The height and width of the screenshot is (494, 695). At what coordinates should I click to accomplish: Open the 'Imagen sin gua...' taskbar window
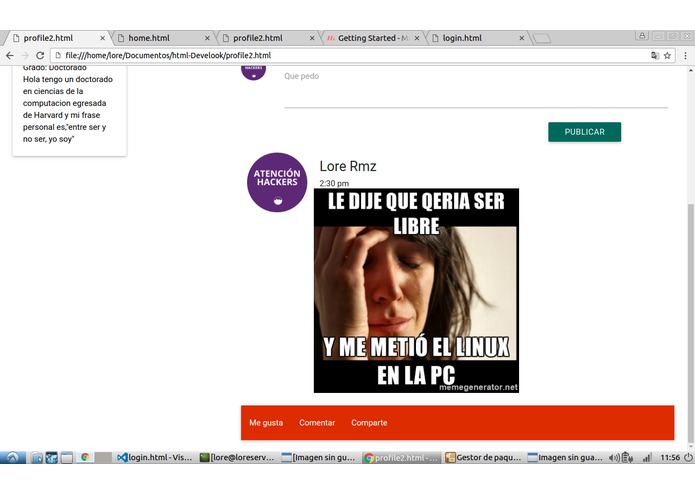click(x=566, y=457)
